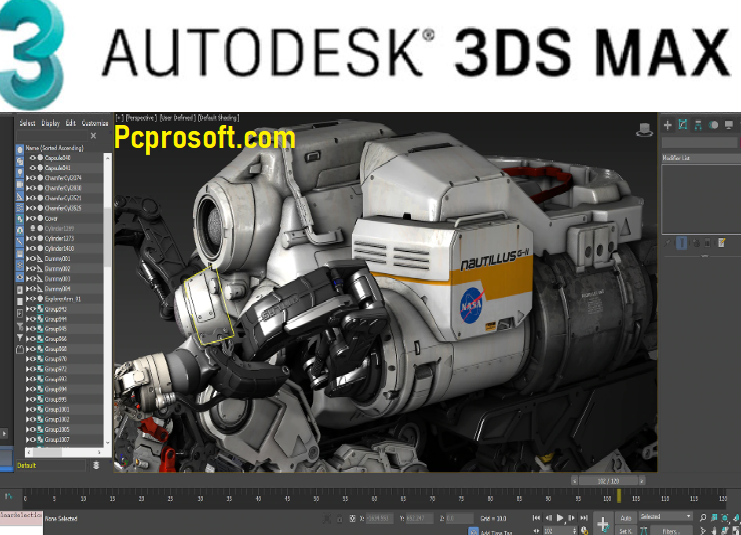Open the layer stack icon beside Default
Screen dimensions: 741x535
coord(96,466)
